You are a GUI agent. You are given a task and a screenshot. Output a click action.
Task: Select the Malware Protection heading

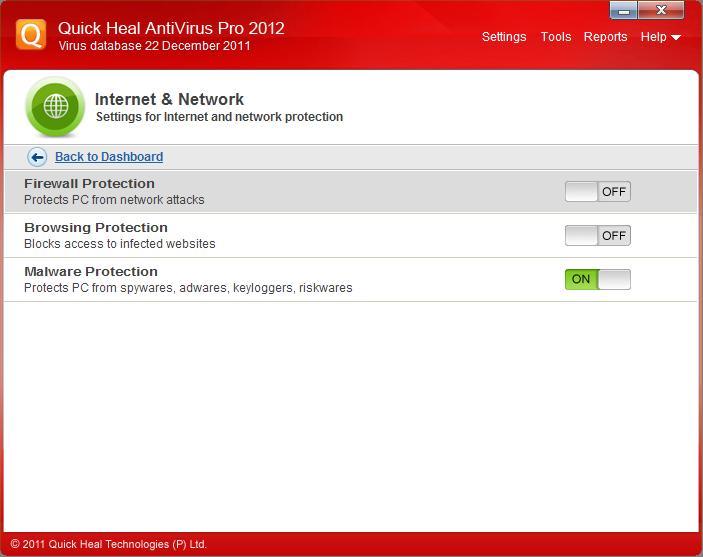coord(91,271)
